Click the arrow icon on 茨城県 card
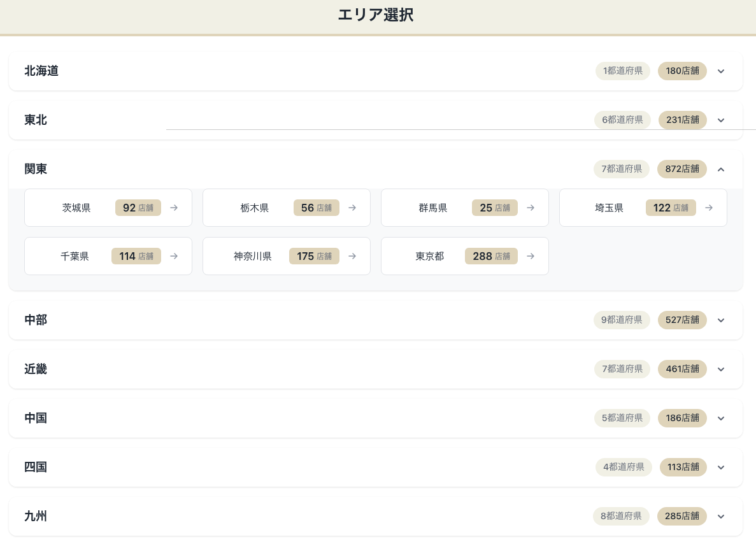 coord(174,208)
